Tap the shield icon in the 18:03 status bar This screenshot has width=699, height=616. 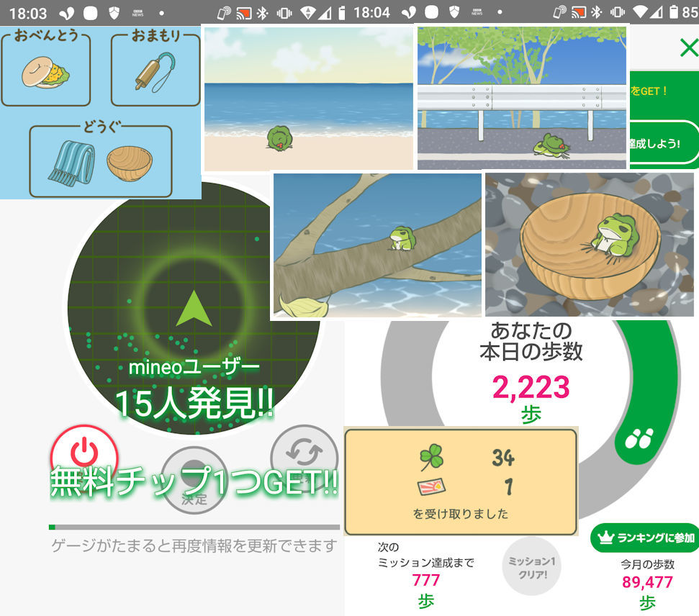(114, 13)
